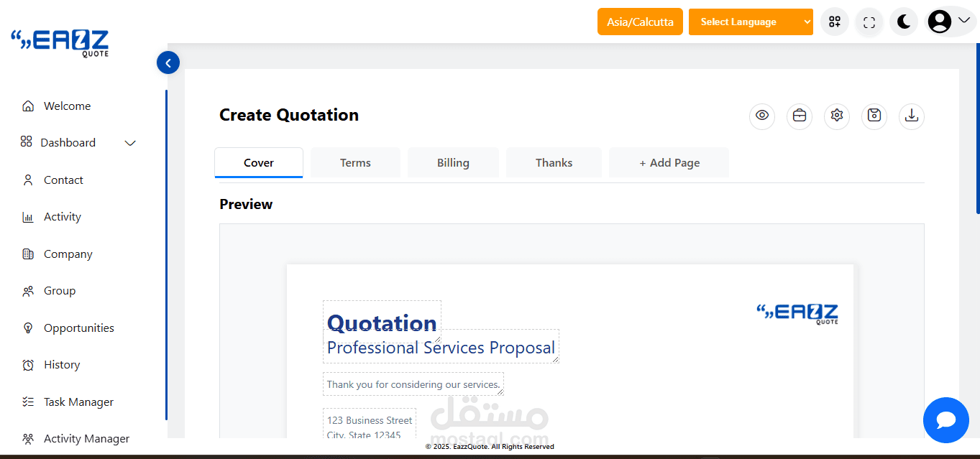This screenshot has width=980, height=459.
Task: Click the Group people icon
Action: (x=28, y=291)
